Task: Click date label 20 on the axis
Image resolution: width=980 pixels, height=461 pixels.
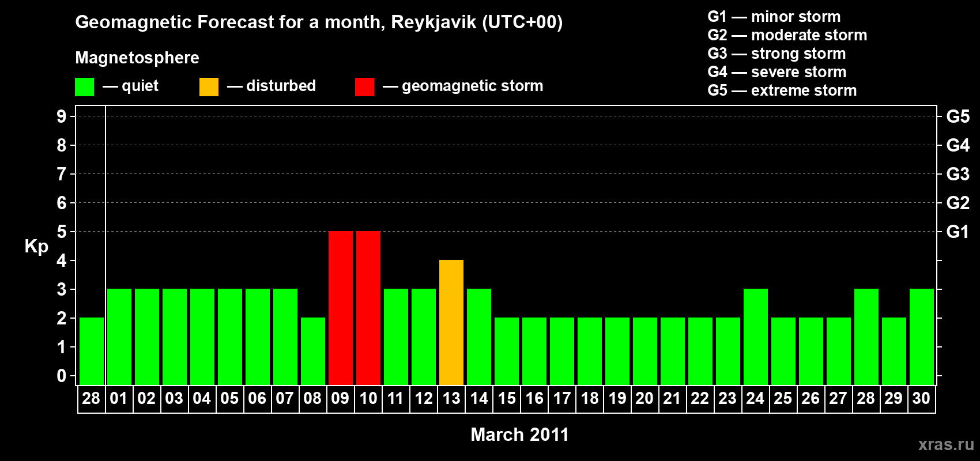Action: coord(644,399)
